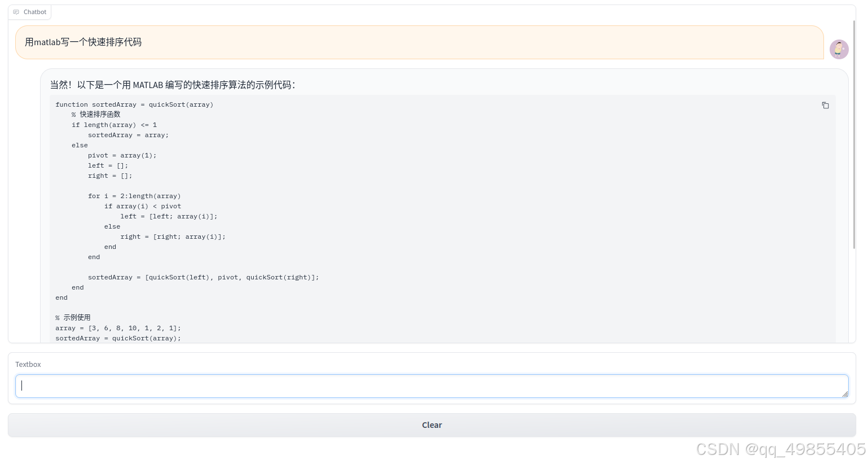
Task: Click the chat panel scrollbar
Action: pyautogui.click(x=854, y=134)
